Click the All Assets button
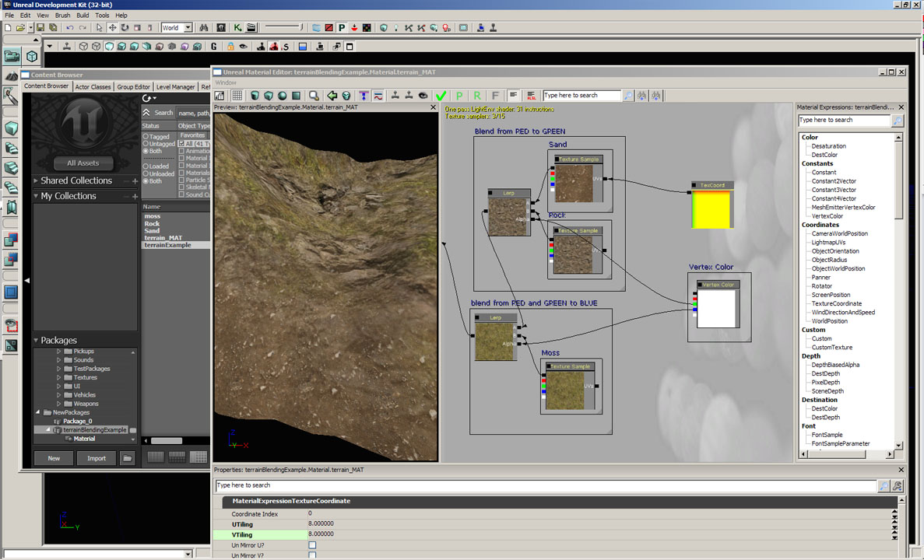 pyautogui.click(x=83, y=163)
